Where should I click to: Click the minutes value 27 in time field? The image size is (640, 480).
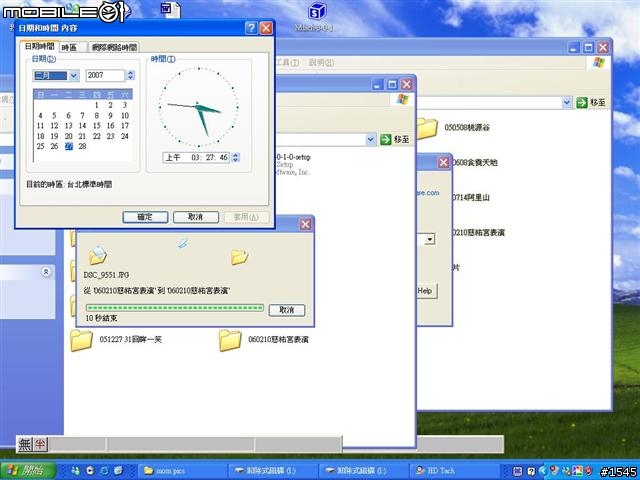[209, 158]
